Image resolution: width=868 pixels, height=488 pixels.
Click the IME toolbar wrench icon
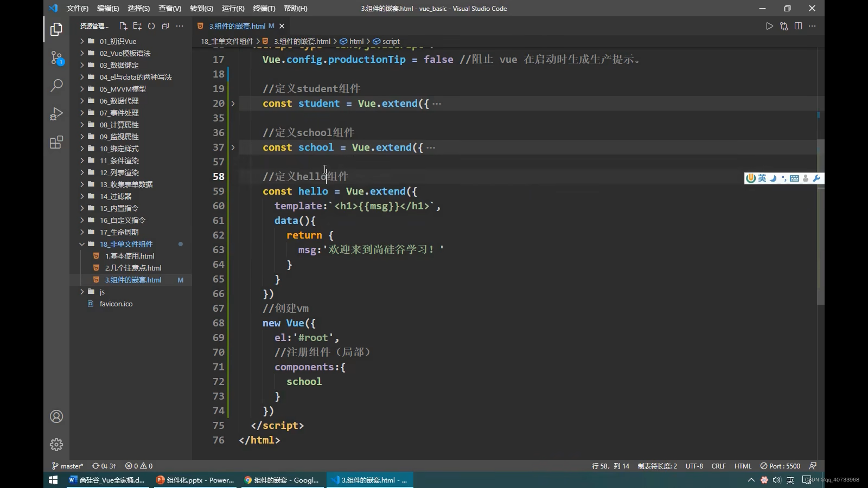tap(817, 178)
